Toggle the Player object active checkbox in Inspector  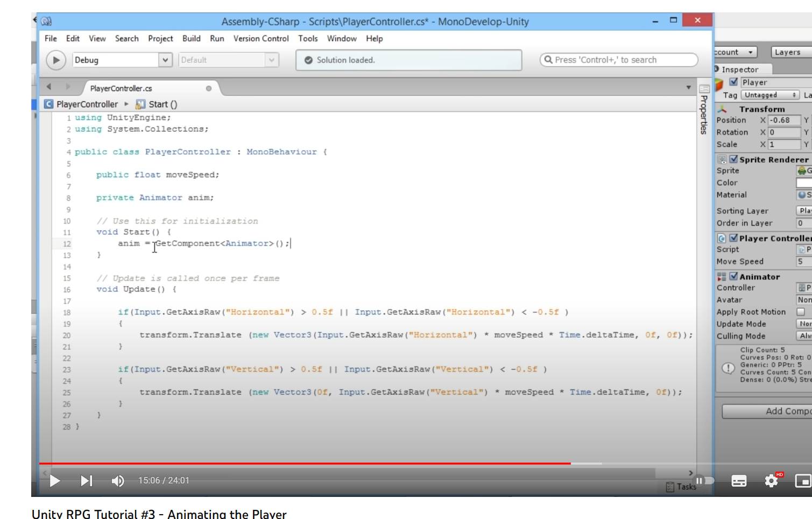click(x=733, y=82)
